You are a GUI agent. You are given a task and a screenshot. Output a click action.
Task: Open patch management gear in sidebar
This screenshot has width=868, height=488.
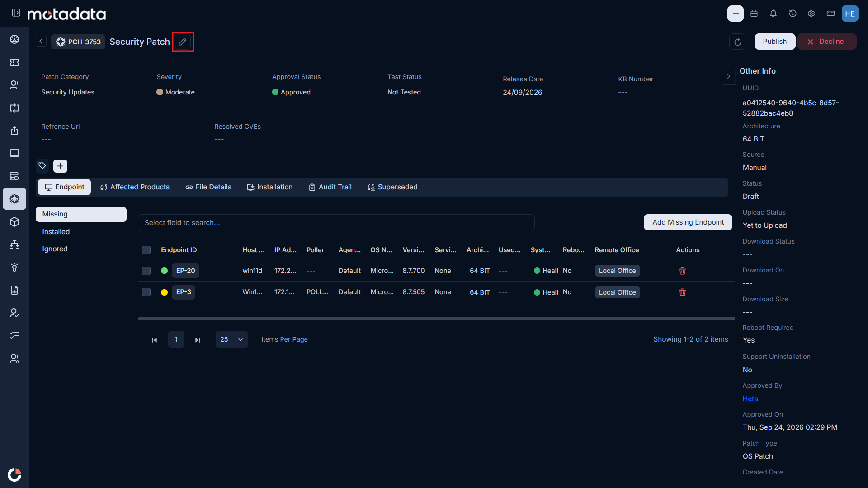pos(14,199)
